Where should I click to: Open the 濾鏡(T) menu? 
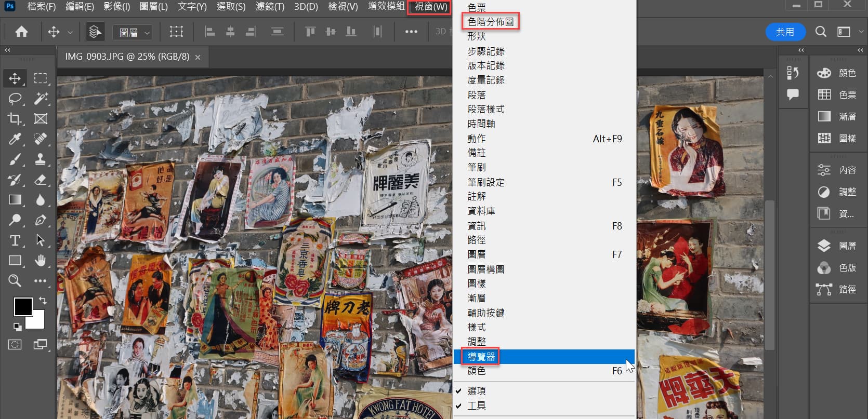coord(270,7)
